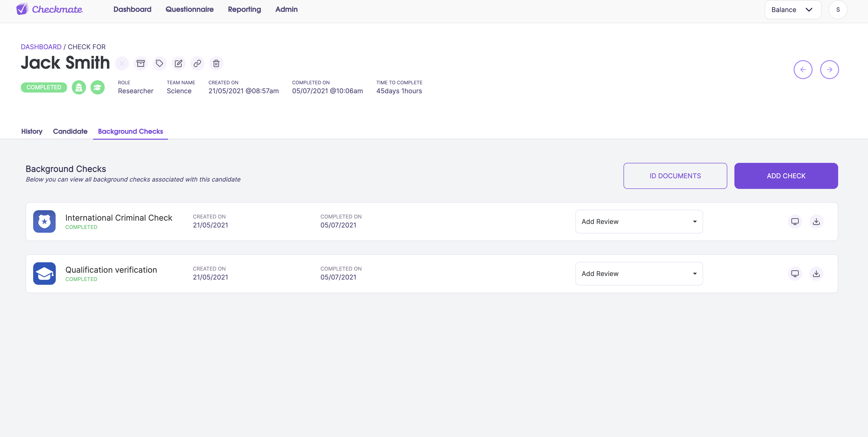Copy link using the chain icon
The height and width of the screenshot is (437, 868).
click(x=197, y=63)
